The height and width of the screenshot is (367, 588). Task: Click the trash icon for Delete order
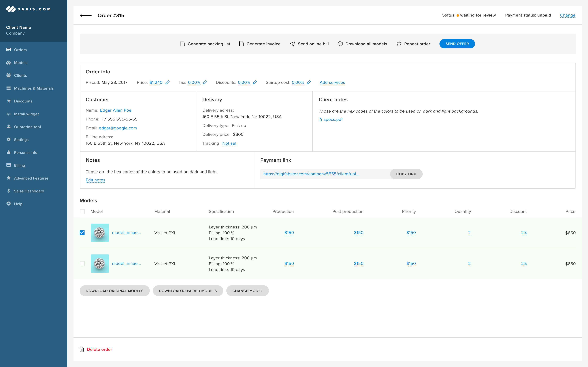pos(82,349)
